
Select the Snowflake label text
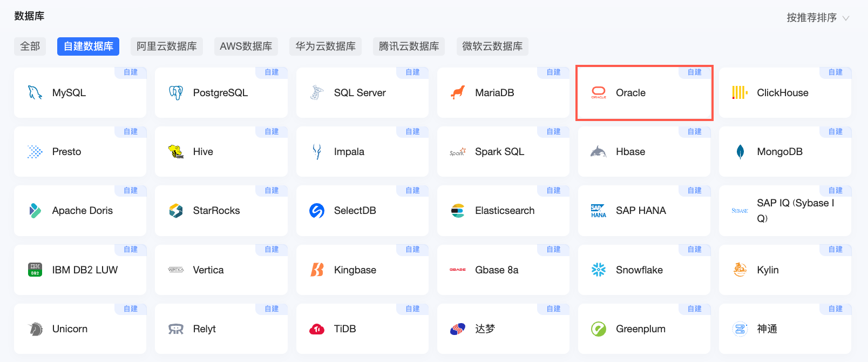coord(639,270)
